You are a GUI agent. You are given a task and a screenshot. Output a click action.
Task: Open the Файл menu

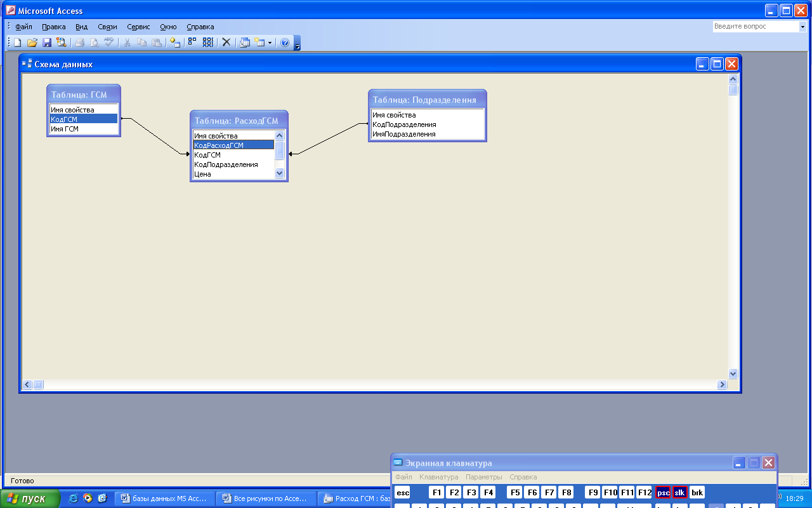(23, 27)
